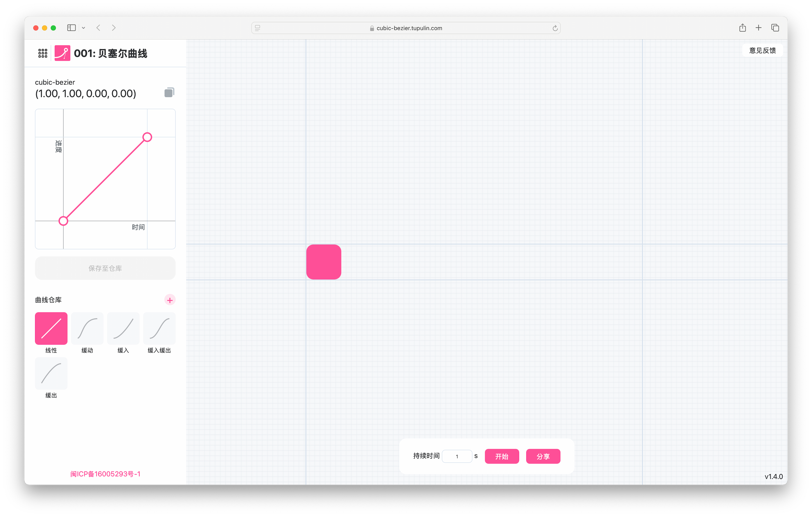This screenshot has height=517, width=812.
Task: Select the 缓动 ease curve preset
Action: tap(87, 329)
